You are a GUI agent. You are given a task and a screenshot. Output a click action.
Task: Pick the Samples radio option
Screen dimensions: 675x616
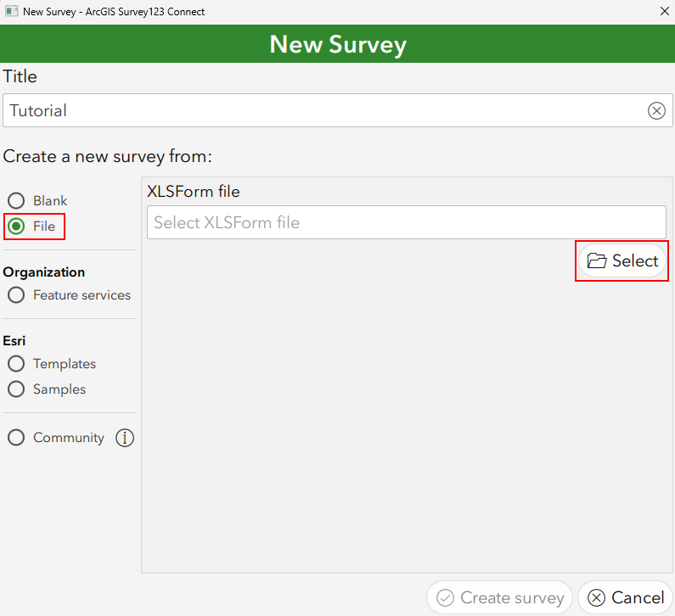pyautogui.click(x=16, y=389)
